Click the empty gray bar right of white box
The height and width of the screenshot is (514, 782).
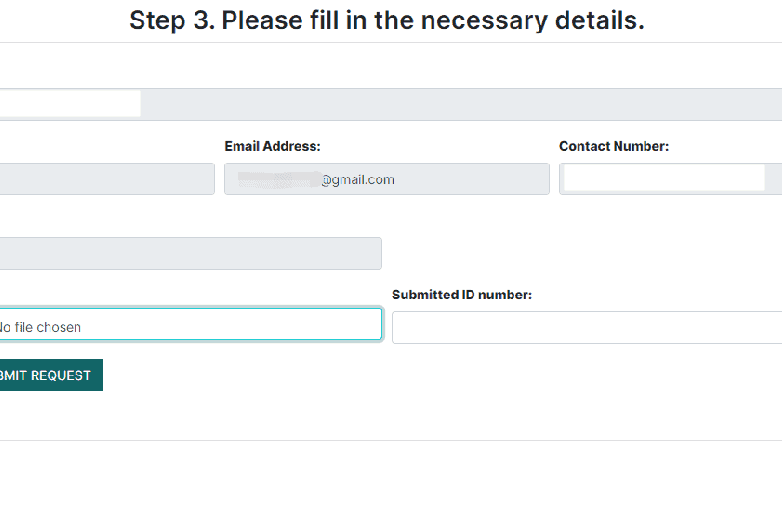coord(460,104)
